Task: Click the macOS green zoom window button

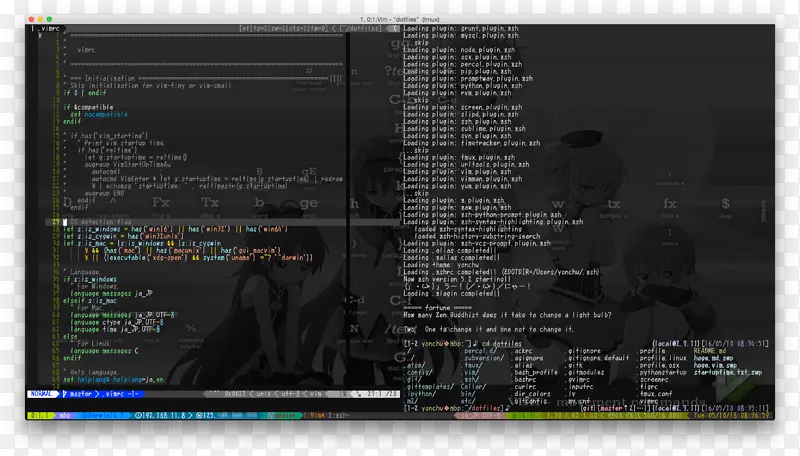Action: click(49, 19)
